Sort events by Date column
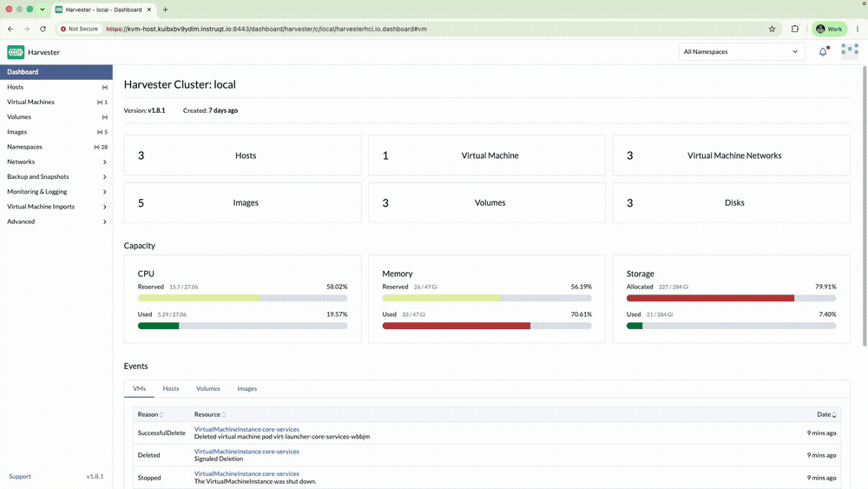 pos(826,414)
